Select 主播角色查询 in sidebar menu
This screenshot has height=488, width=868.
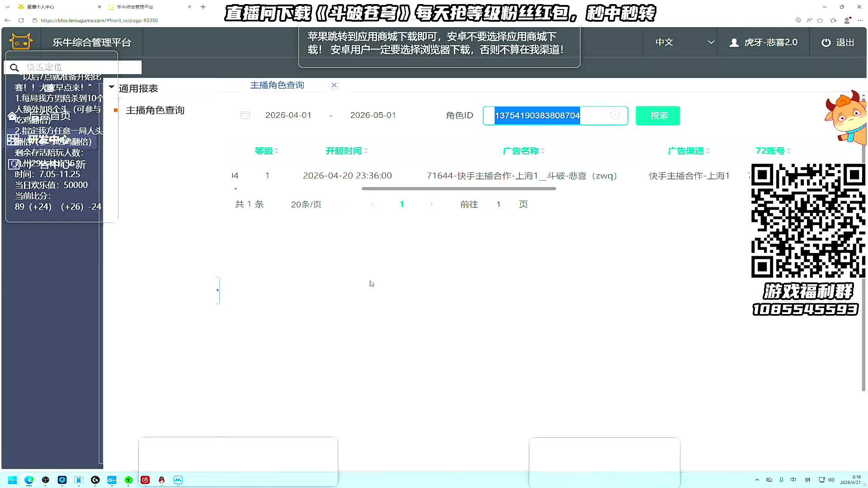point(155,110)
